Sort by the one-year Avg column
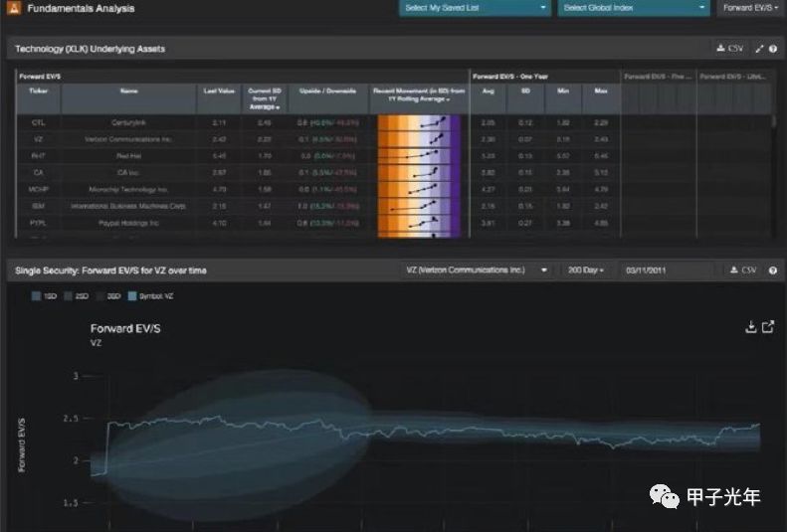This screenshot has width=787, height=532. point(489,98)
